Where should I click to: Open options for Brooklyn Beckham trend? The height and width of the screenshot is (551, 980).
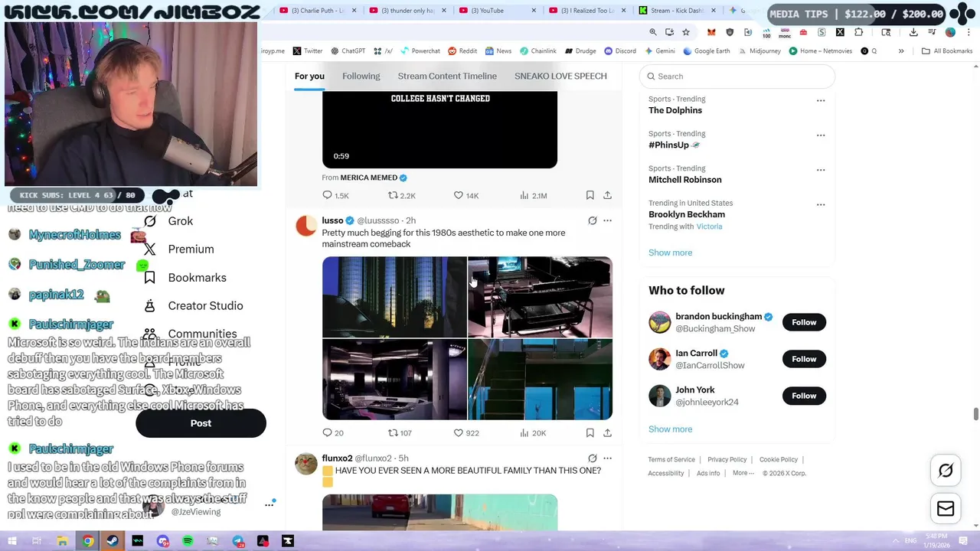[x=821, y=204]
